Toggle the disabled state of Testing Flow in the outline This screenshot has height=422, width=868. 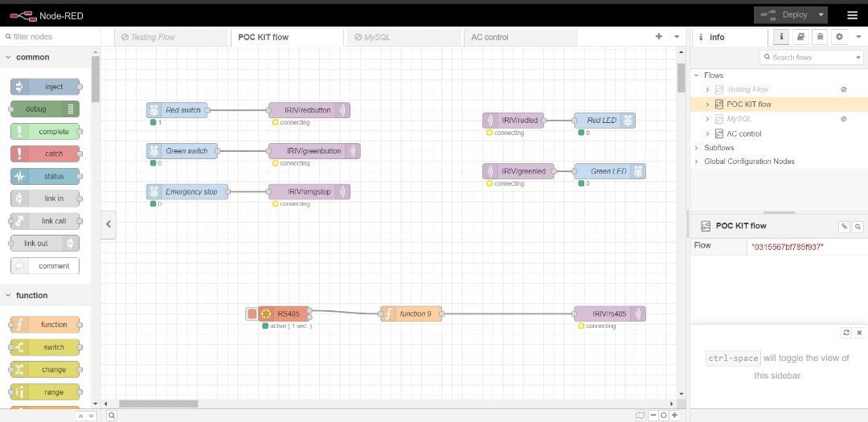pos(843,89)
